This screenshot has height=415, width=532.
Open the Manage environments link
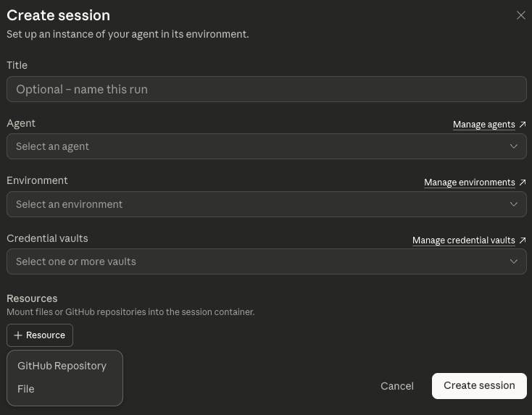[x=469, y=183]
